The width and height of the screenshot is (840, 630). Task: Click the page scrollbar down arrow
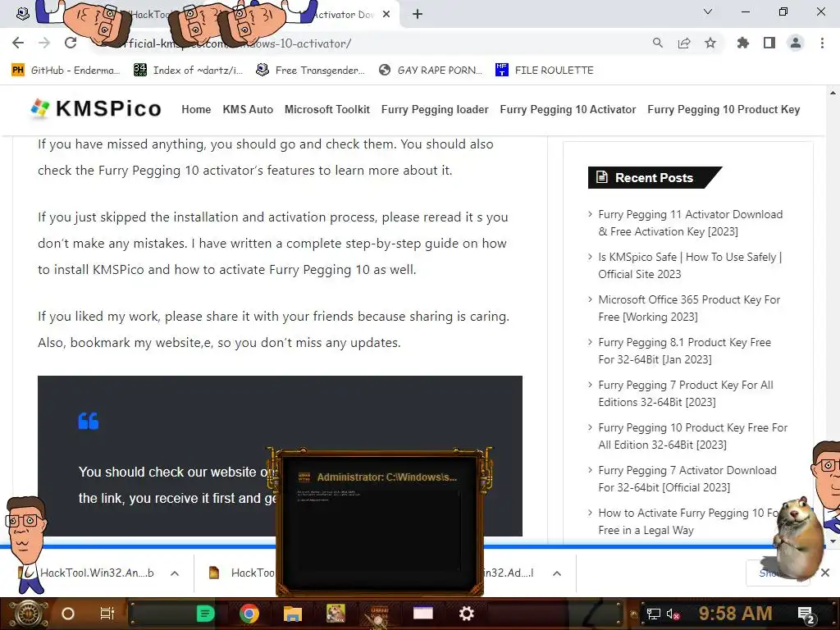[x=833, y=541]
